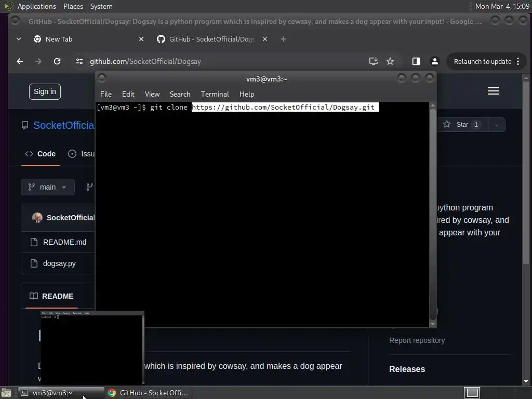This screenshot has width=532, height=399.
Task: Open the Places menu
Action: [x=73, y=6]
